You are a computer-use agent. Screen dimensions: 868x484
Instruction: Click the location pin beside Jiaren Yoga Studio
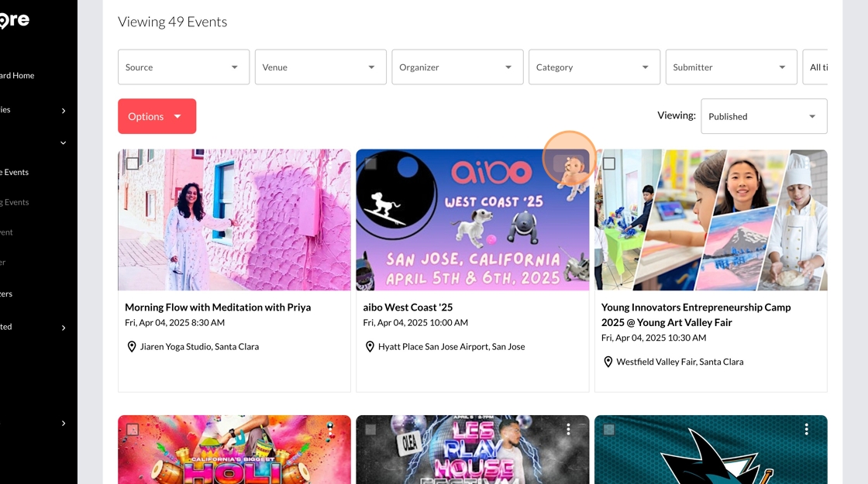(132, 347)
